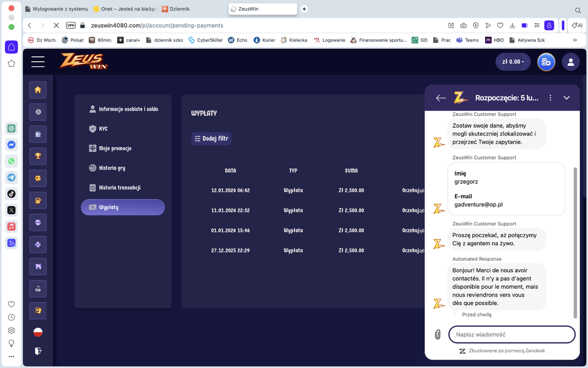This screenshot has height=368, width=588.
Task: Switch to the Dziennik browser tab
Action: click(x=179, y=9)
